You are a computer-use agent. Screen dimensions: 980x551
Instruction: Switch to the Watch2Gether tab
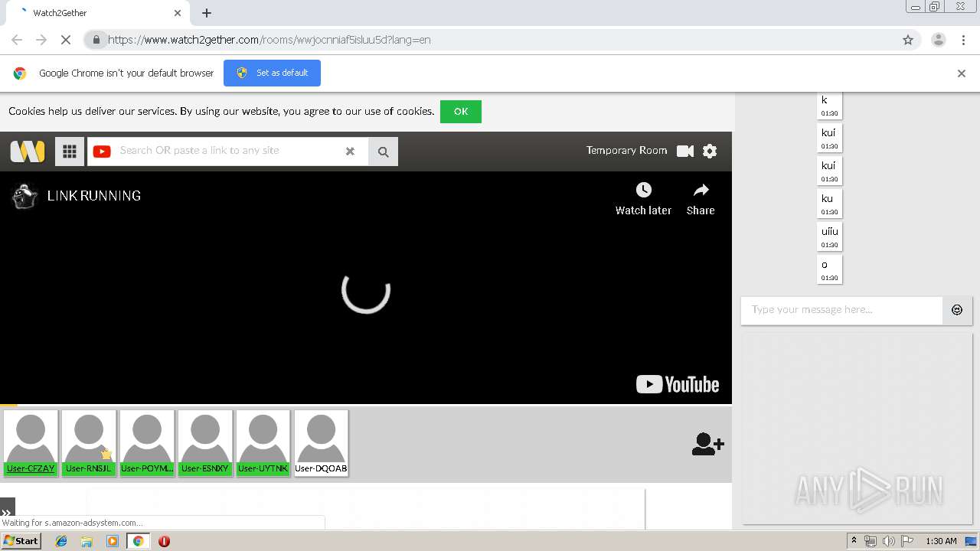coord(100,13)
